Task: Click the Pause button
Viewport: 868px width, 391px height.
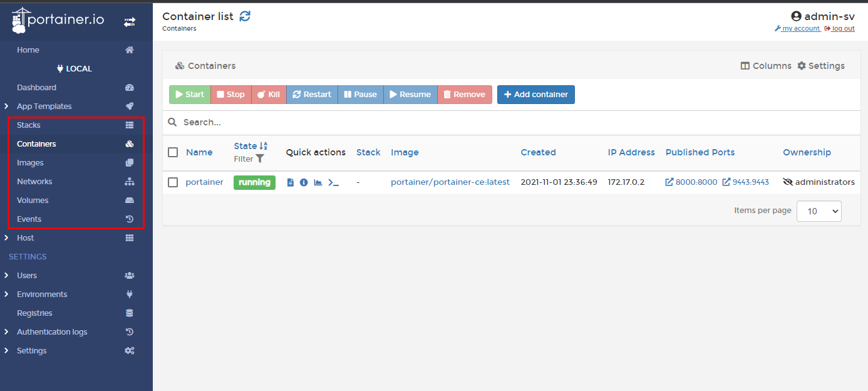Action: 361,95
